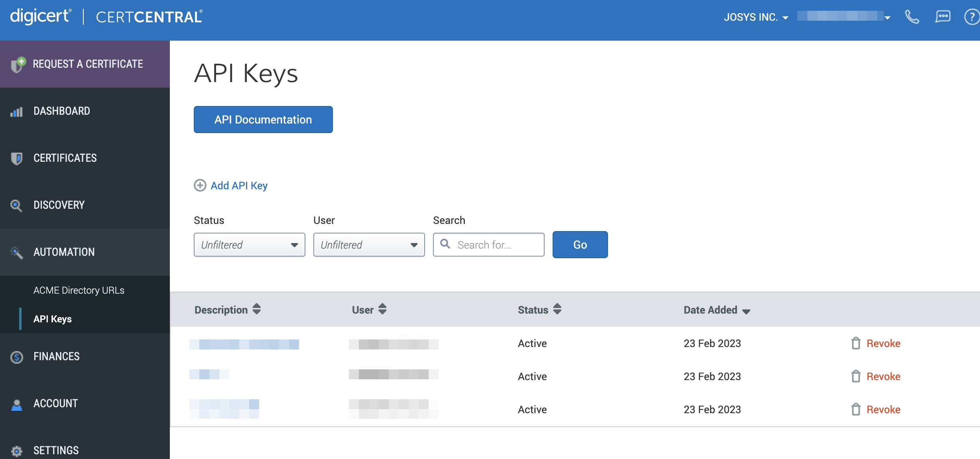Open the live chat icon in header
980x459 pixels.
point(943,17)
